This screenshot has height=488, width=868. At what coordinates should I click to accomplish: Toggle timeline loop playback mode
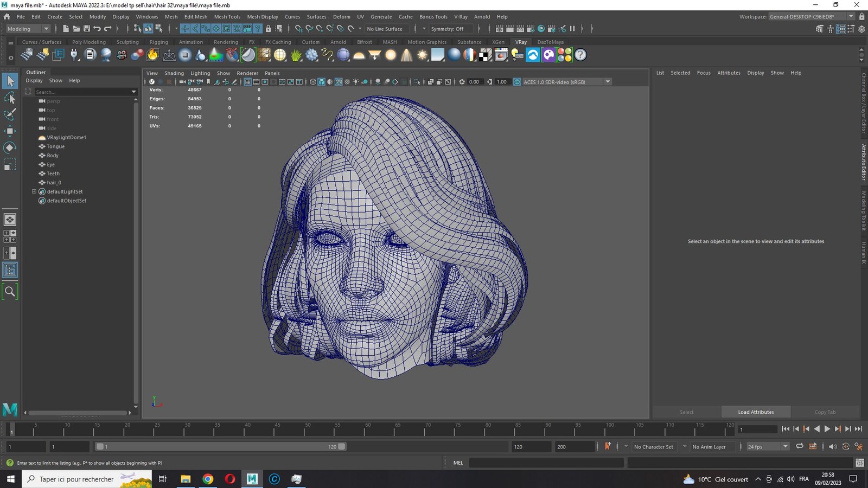coord(799,446)
